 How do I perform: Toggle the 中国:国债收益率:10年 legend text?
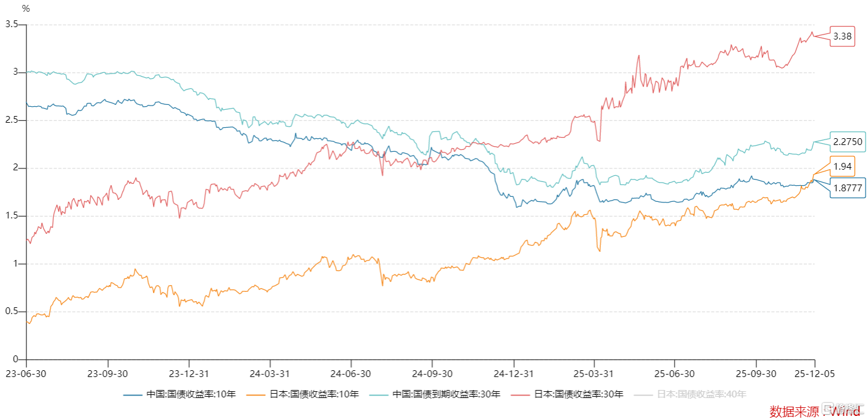tap(191, 394)
